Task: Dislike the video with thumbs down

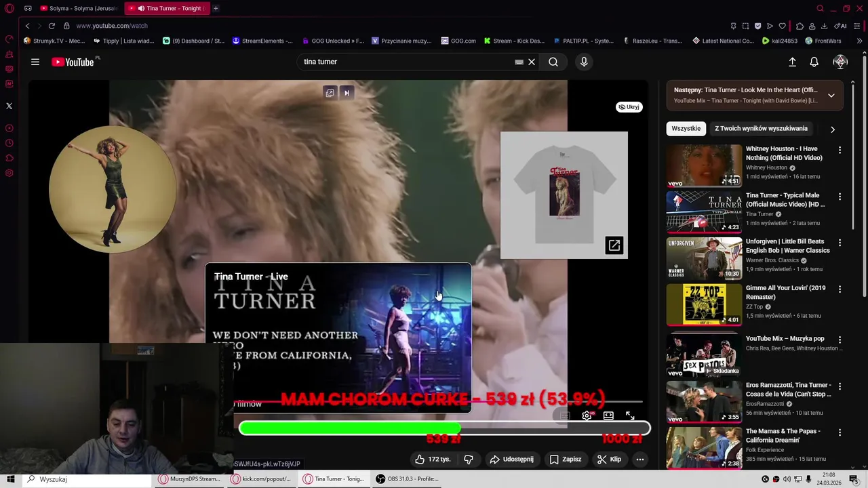Action: (468, 459)
